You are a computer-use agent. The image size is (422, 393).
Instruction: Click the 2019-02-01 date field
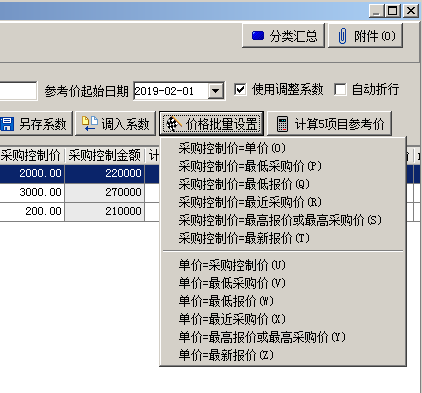171,91
